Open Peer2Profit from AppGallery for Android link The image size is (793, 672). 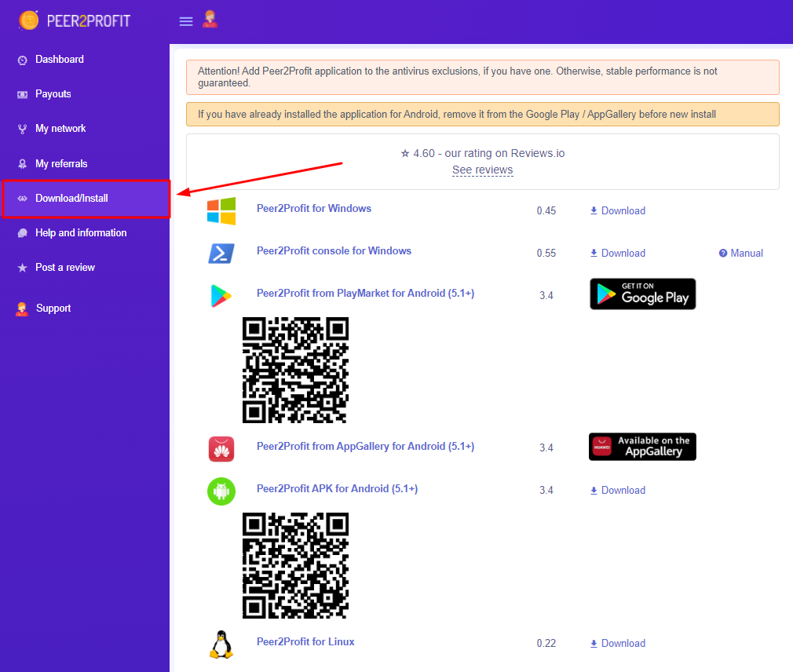click(366, 447)
